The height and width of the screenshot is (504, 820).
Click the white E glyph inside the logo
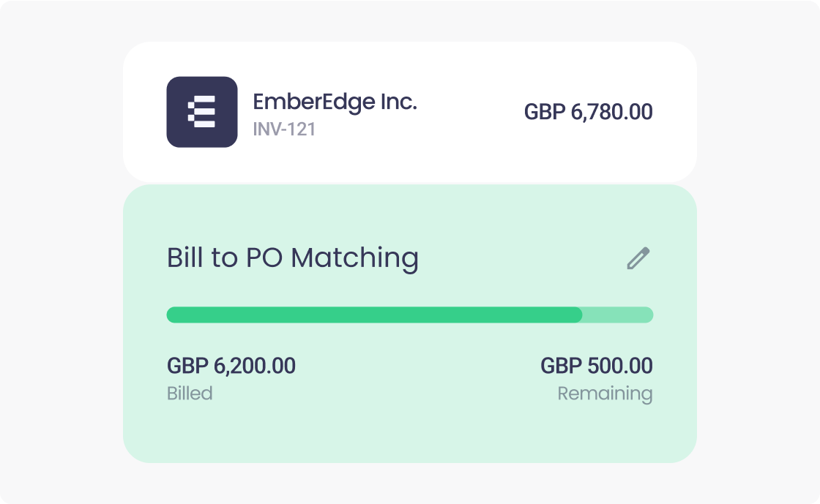coord(202,112)
